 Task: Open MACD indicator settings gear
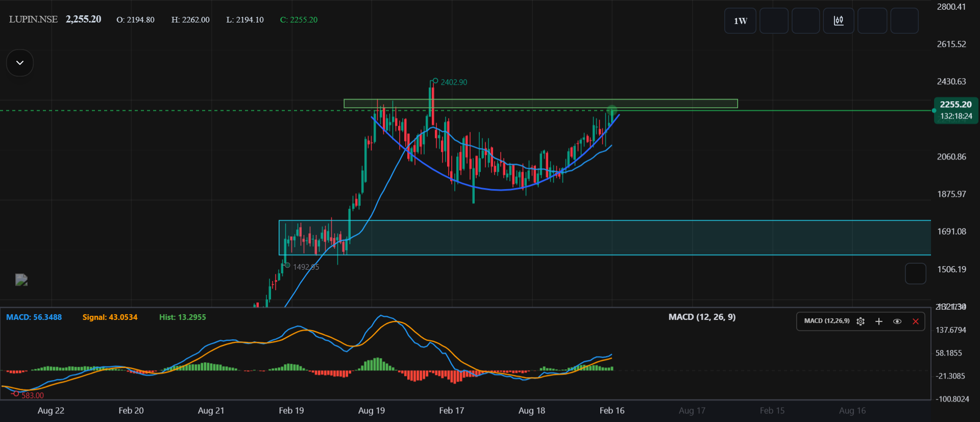tap(861, 321)
